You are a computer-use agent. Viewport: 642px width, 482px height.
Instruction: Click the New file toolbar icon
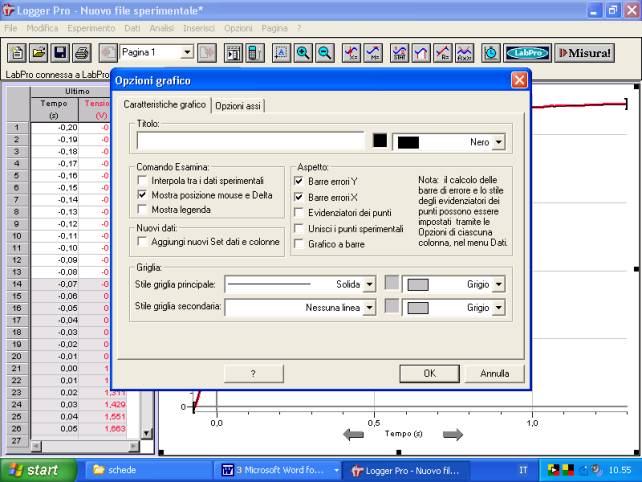(x=16, y=53)
